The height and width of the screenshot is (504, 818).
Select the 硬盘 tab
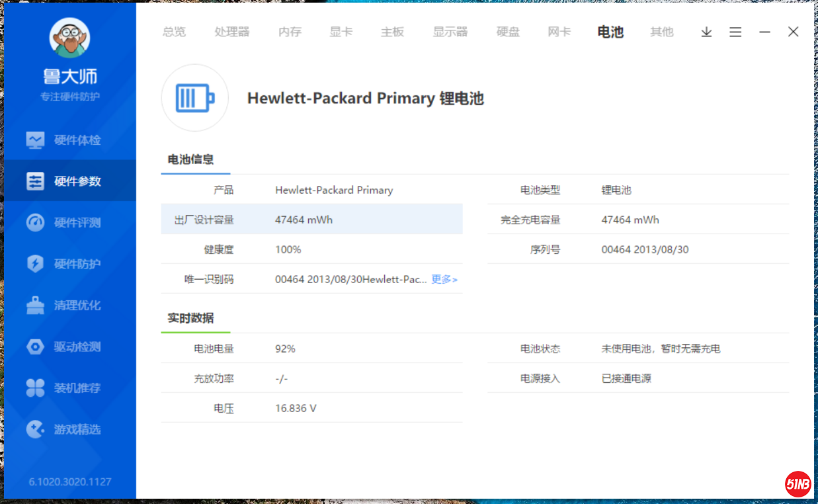click(508, 32)
